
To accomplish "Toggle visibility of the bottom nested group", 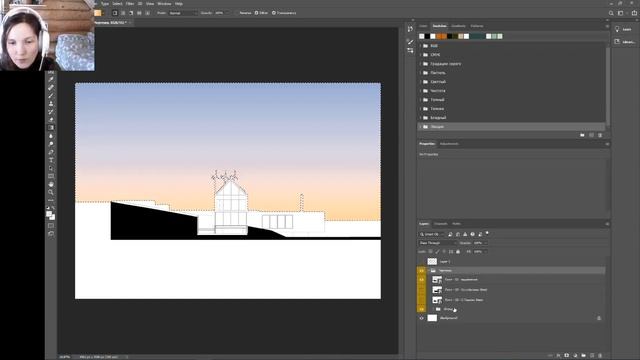I will [422, 309].
